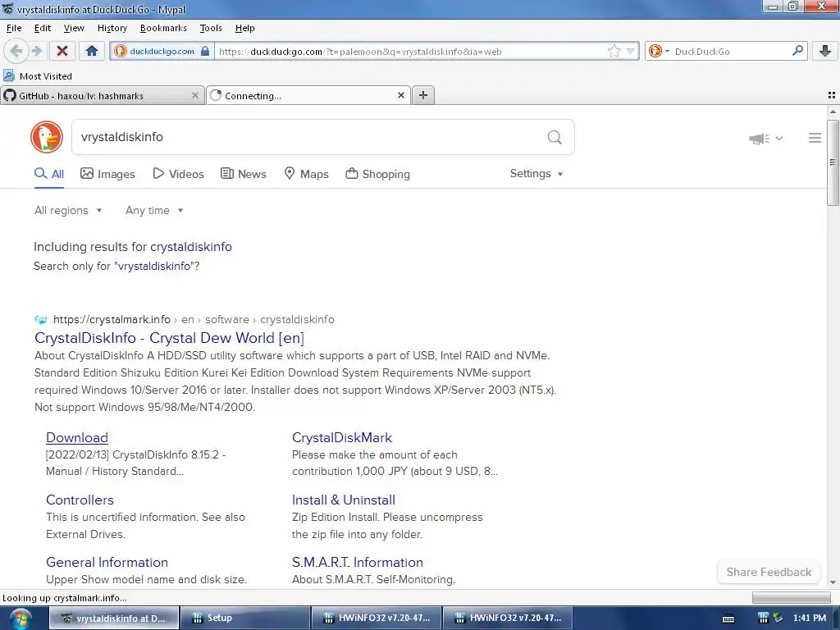This screenshot has width=840, height=630.
Task: Close the GitHub haxou/lv tab
Action: pyautogui.click(x=195, y=95)
